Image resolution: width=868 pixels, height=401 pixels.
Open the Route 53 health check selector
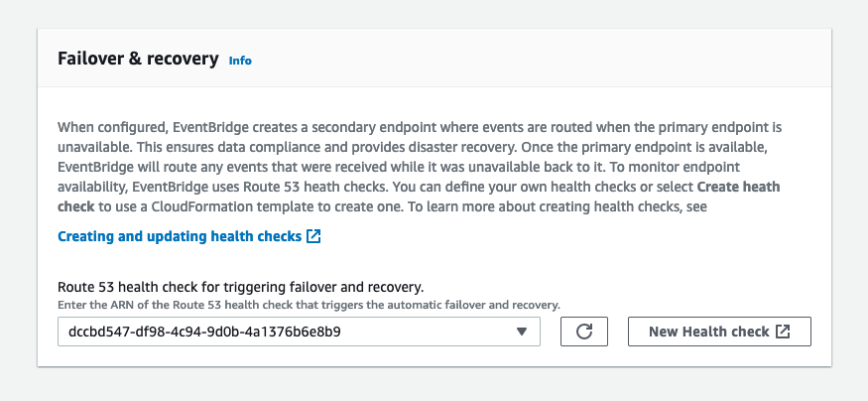[299, 332]
